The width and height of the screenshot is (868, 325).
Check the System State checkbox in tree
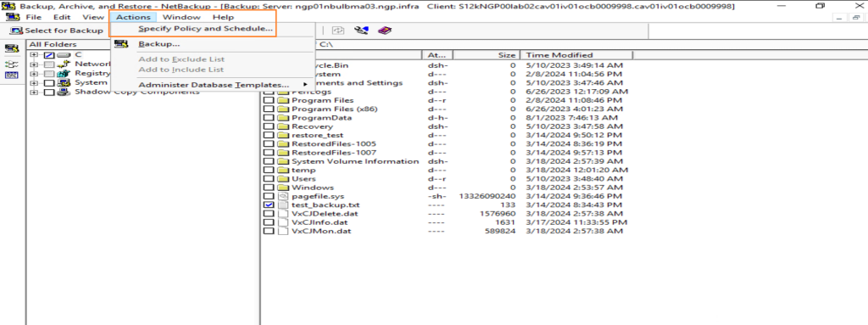(x=49, y=82)
